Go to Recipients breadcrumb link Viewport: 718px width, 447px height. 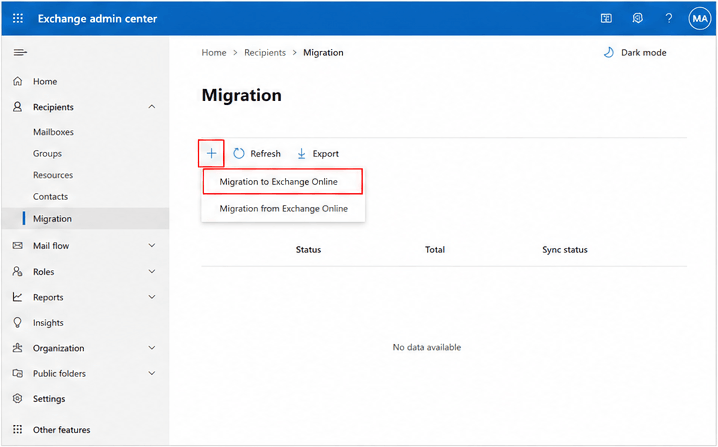(x=265, y=53)
